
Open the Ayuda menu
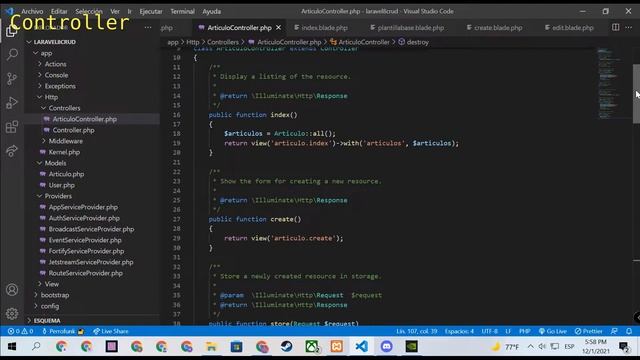(211, 11)
